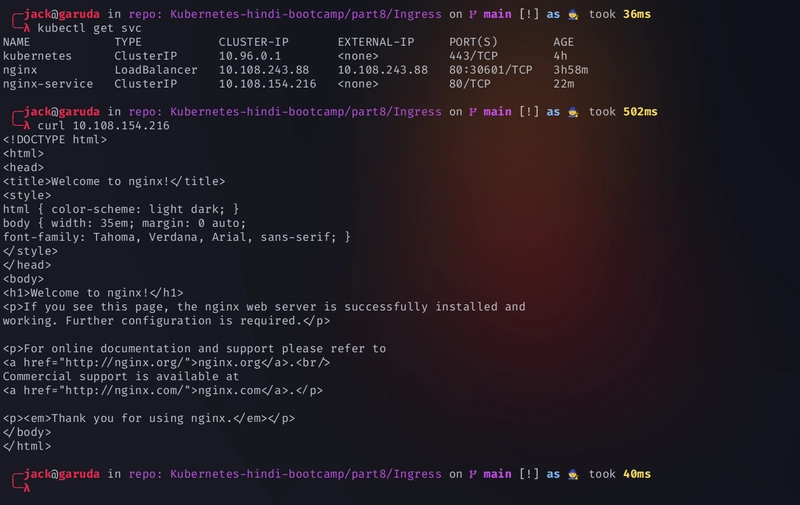
Task: Click the 'took 502ms' timing text
Action: point(623,112)
